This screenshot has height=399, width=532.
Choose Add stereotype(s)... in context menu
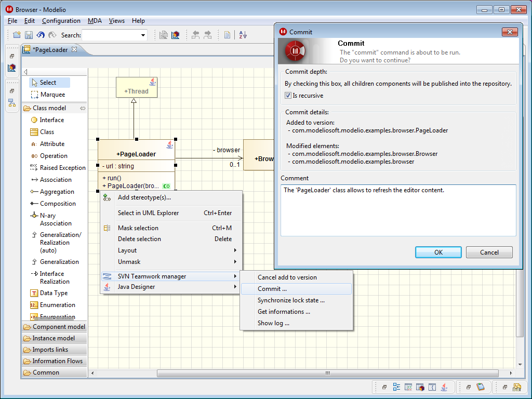171,197
